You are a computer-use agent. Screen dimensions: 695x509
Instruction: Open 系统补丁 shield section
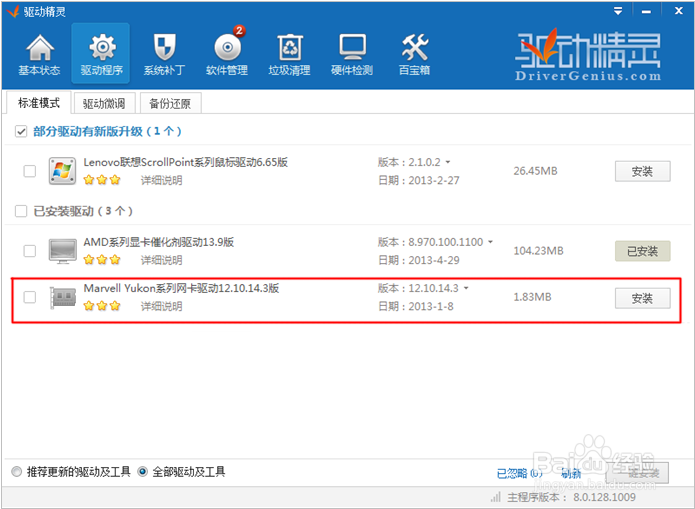click(164, 55)
